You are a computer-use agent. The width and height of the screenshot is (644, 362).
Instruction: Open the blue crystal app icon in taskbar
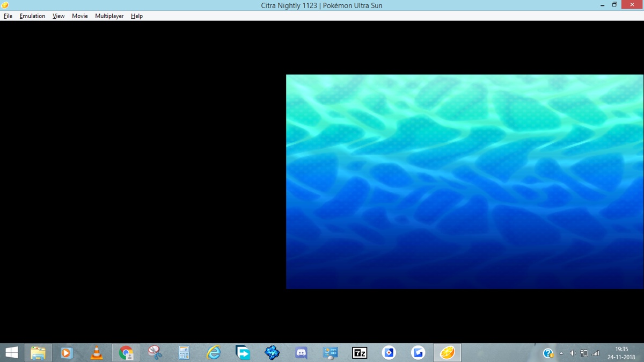tap(272, 353)
